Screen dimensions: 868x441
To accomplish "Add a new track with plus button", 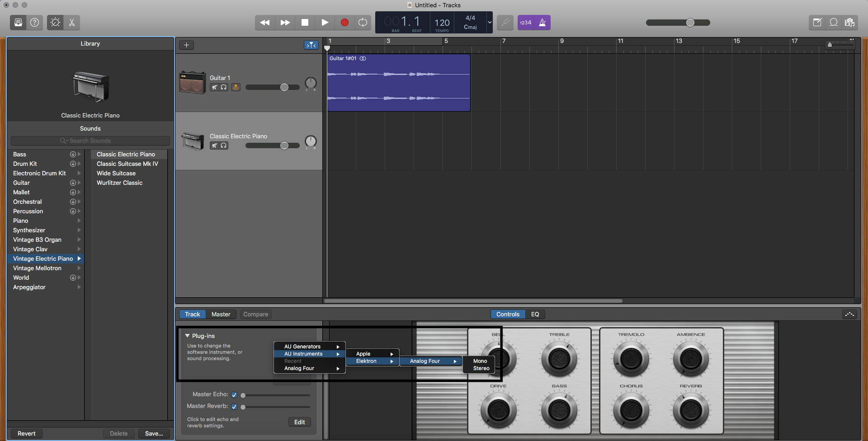I will pos(186,45).
